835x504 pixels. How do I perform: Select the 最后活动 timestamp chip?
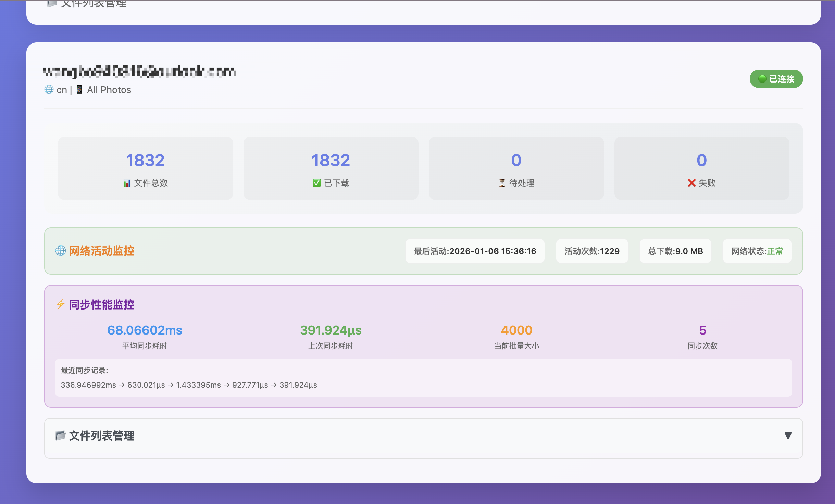pyautogui.click(x=475, y=251)
